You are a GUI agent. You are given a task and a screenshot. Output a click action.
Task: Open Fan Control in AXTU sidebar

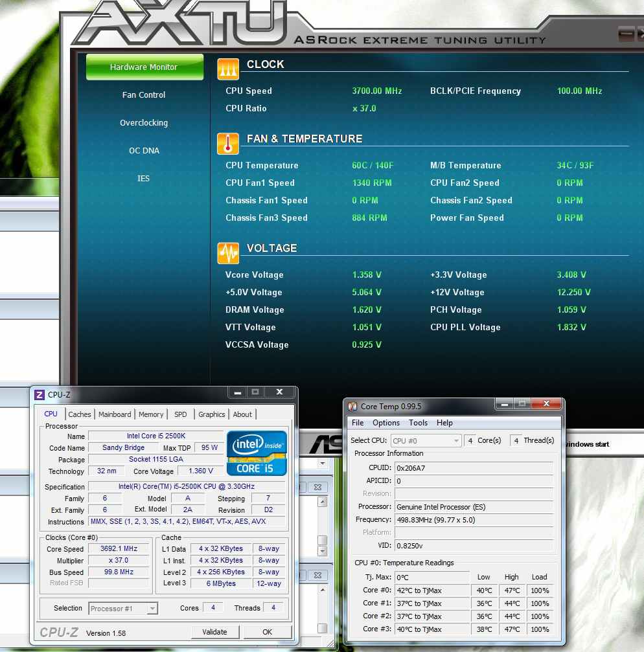[144, 95]
